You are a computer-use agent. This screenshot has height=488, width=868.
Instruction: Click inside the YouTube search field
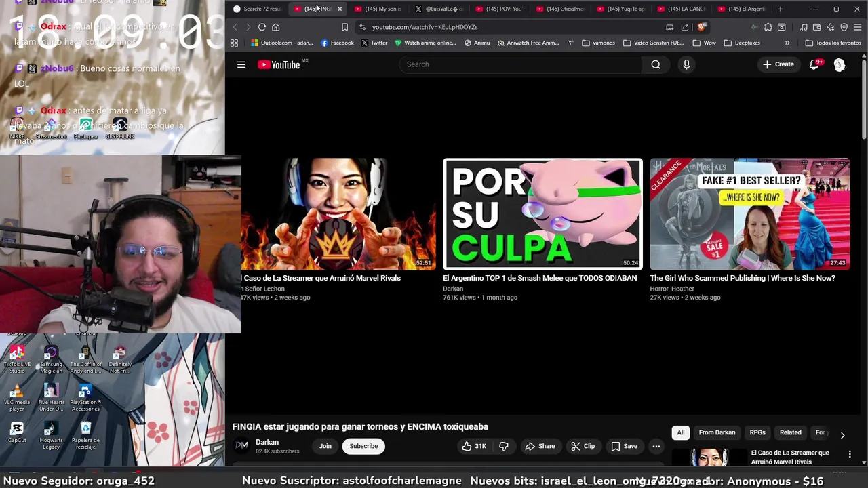coord(521,64)
